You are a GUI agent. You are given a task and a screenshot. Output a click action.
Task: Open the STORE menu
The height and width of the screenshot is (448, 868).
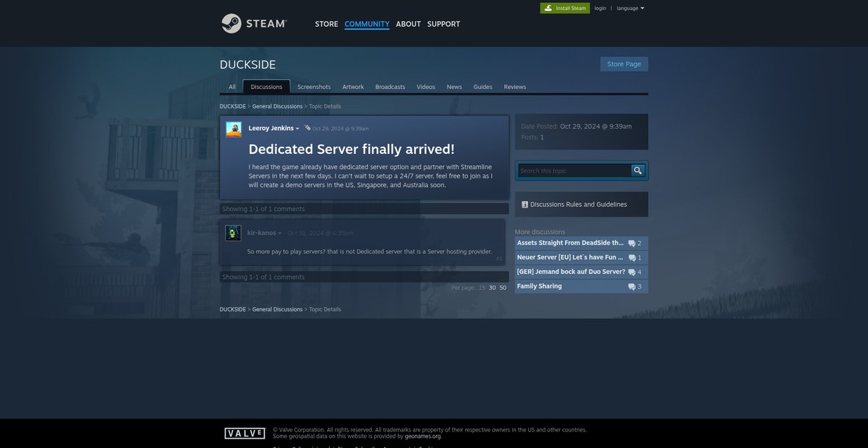pos(326,24)
